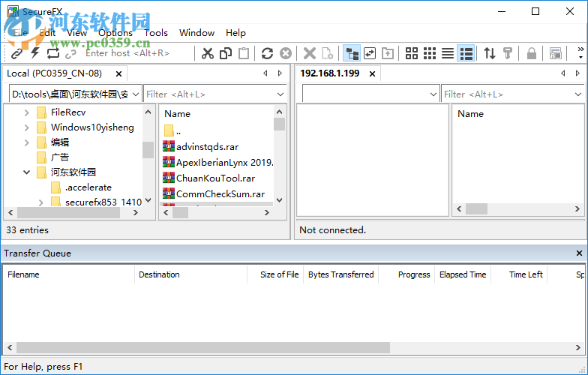Close the Transfer Queue panel
Screen dimensions: 588x375
(x=579, y=253)
